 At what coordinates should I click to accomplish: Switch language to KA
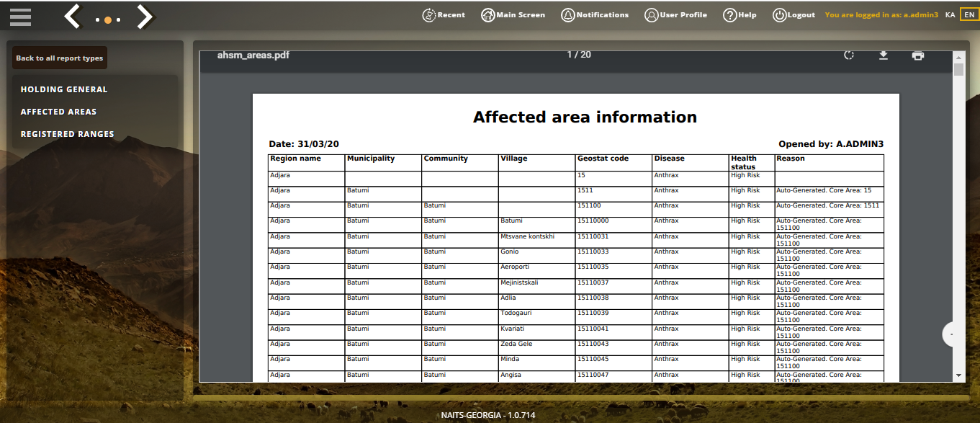[950, 15]
